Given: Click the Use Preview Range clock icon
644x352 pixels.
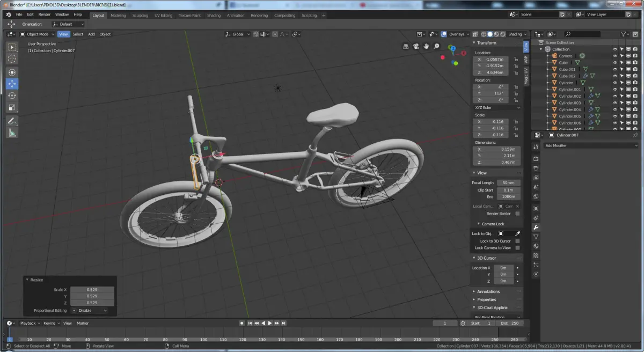Looking at the screenshot, I should [463, 323].
